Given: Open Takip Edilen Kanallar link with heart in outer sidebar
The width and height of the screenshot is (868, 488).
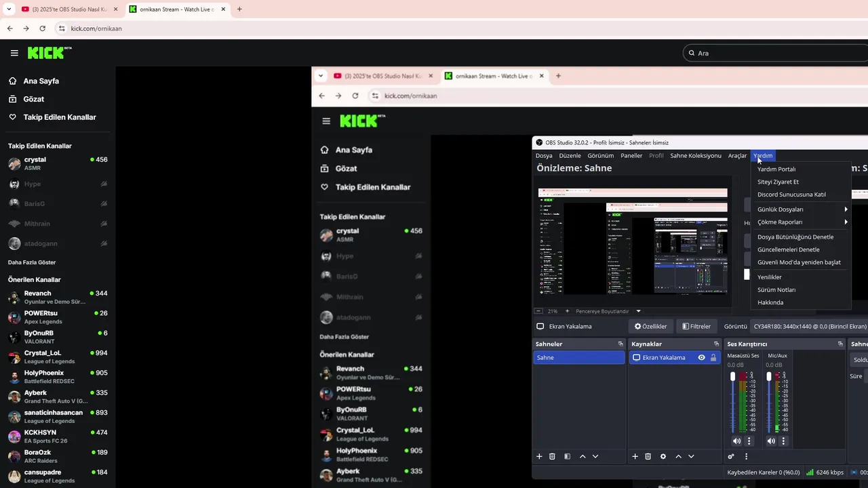Looking at the screenshot, I should click(52, 117).
